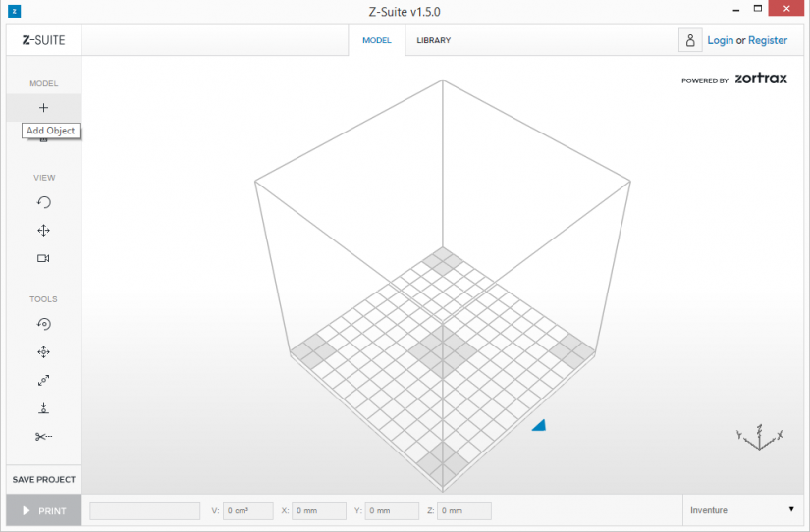
Task: Select the rotate view icon
Action: point(44,202)
